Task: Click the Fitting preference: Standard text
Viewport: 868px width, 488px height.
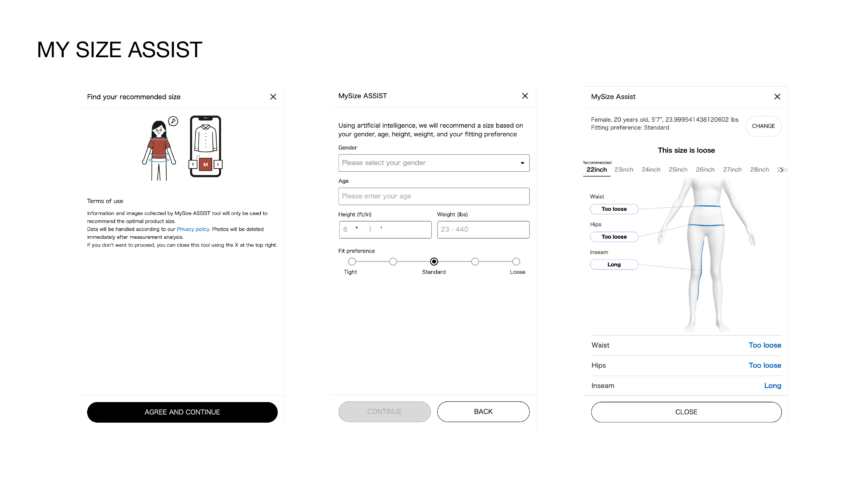Action: point(630,128)
